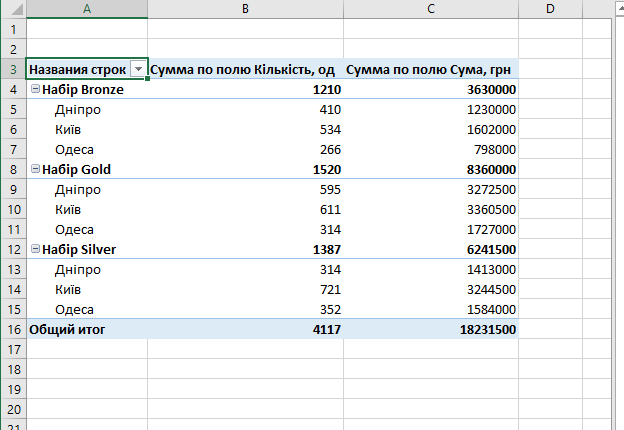This screenshot has width=624, height=430.
Task: Select the cell with value 1413000
Action: [431, 269]
